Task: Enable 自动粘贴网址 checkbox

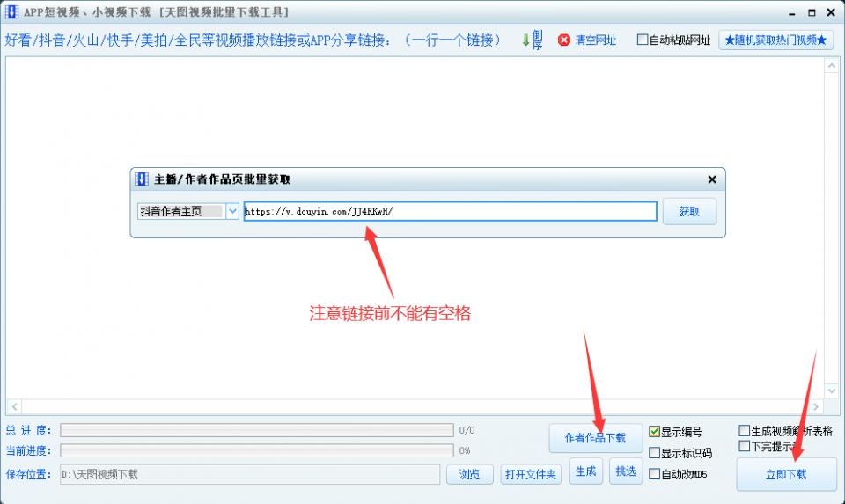Action: [643, 40]
